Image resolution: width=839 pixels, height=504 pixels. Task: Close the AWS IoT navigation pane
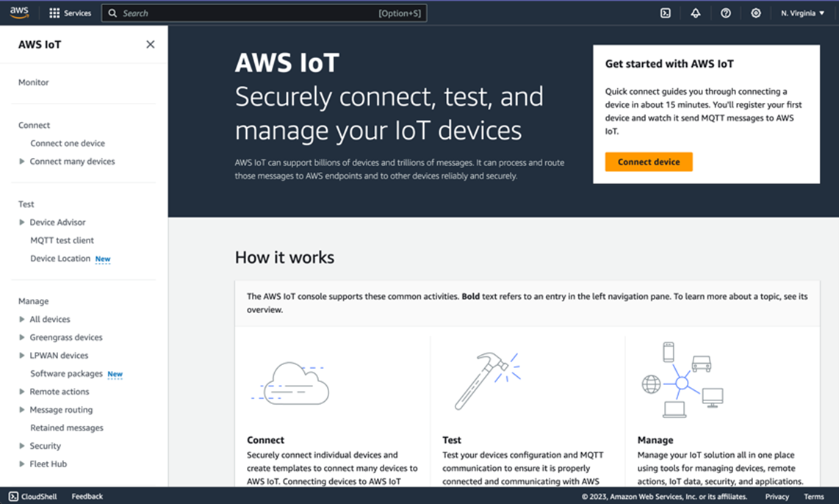[151, 45]
